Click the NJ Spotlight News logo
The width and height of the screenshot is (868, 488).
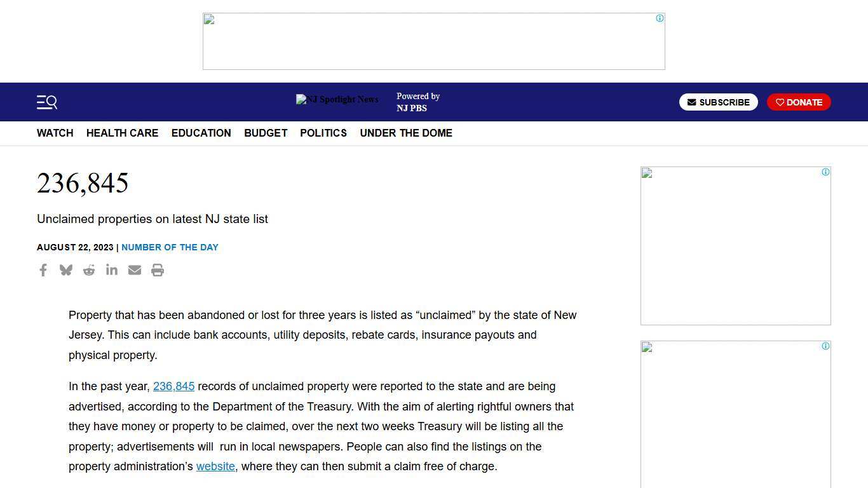(337, 100)
